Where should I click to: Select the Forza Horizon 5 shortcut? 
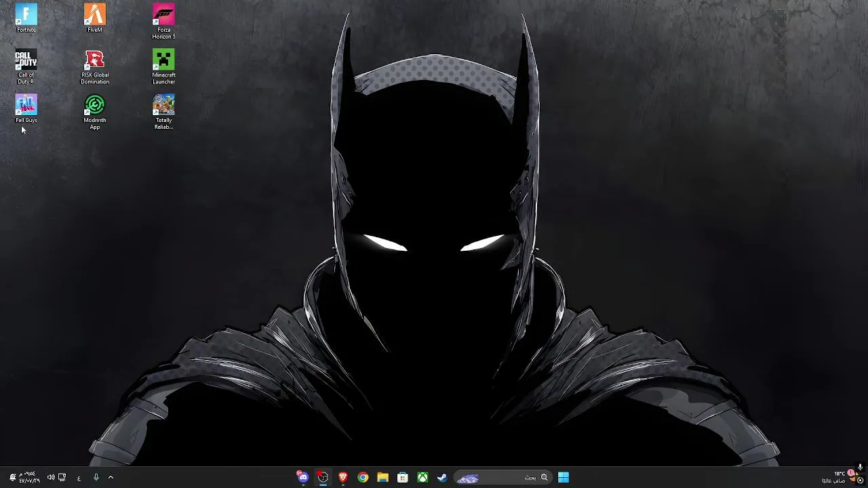pos(163,22)
